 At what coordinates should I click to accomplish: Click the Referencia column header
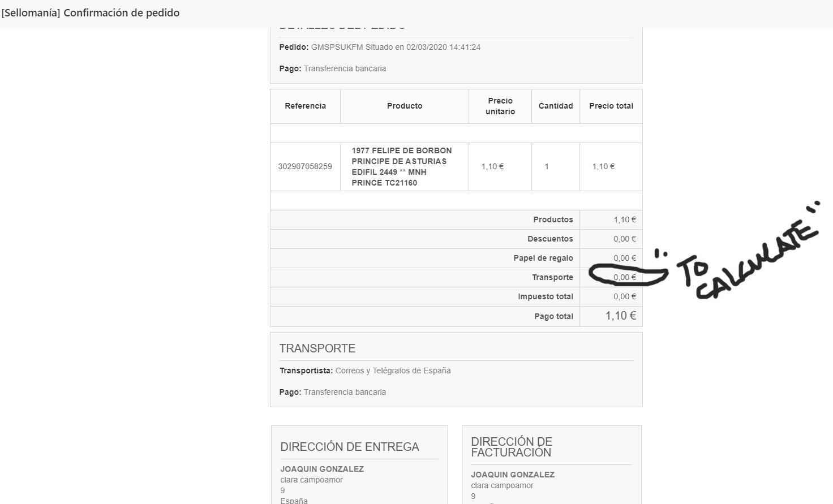point(306,106)
